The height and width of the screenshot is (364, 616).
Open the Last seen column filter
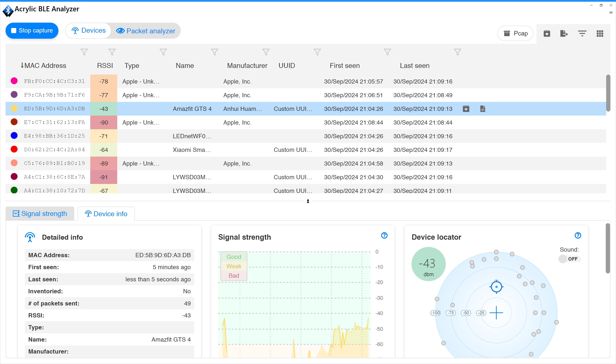tap(457, 52)
